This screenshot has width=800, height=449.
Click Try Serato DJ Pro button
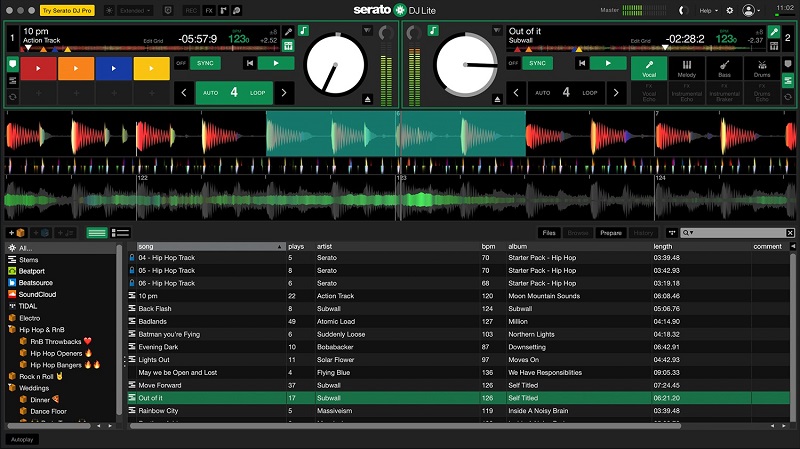click(x=67, y=10)
